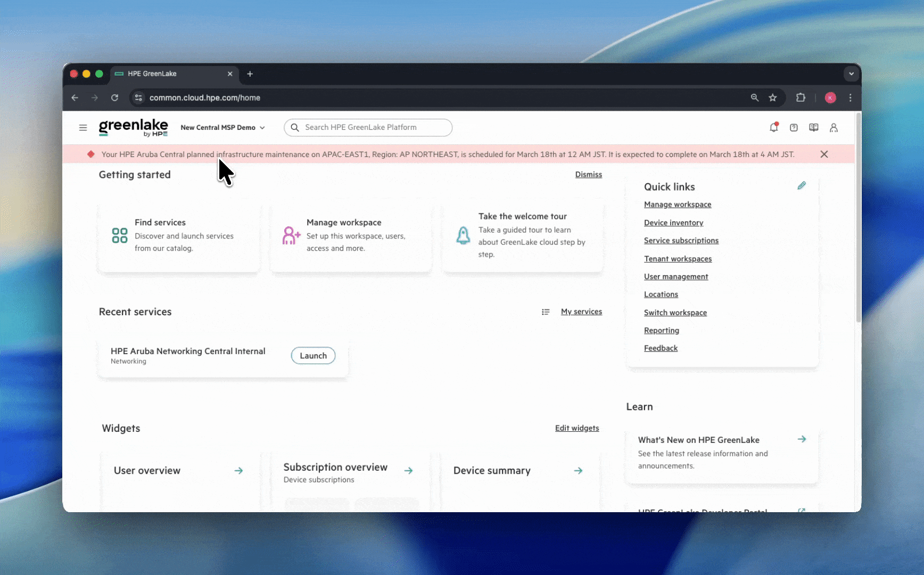Viewport: 924px width, 575px height.
Task: Open User overview widget via its arrow
Action: [x=238, y=471]
